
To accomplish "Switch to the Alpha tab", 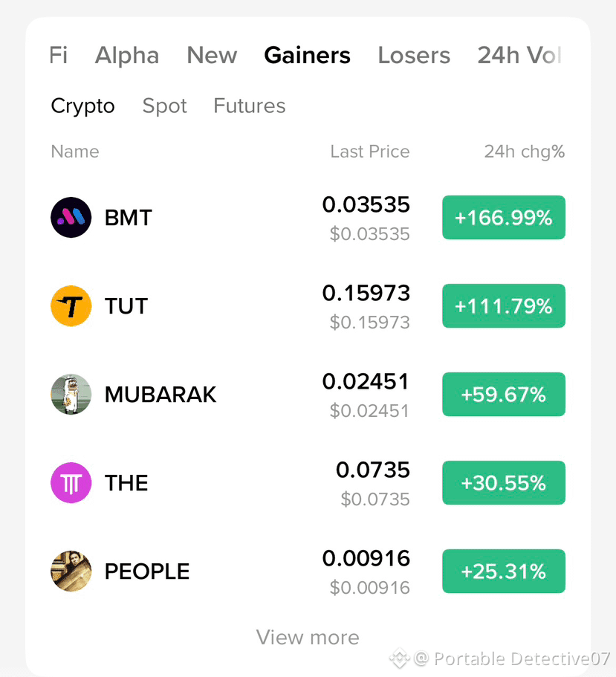I will (x=127, y=55).
